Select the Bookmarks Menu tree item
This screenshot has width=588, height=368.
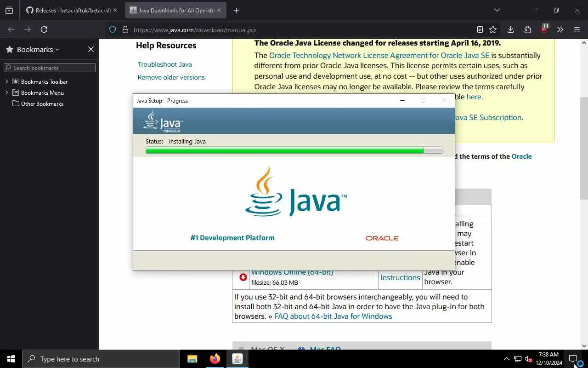[42, 92]
